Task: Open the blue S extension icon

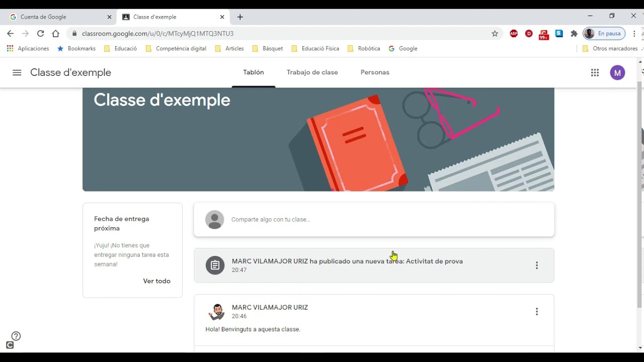Action: (559, 34)
